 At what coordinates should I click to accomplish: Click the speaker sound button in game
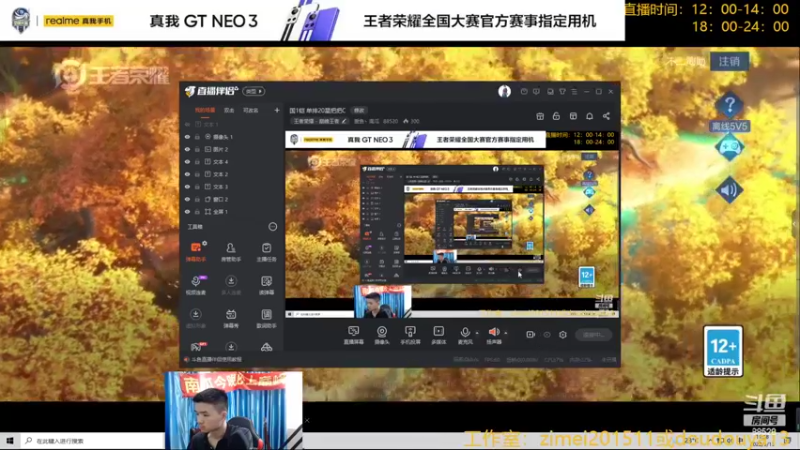(x=729, y=190)
